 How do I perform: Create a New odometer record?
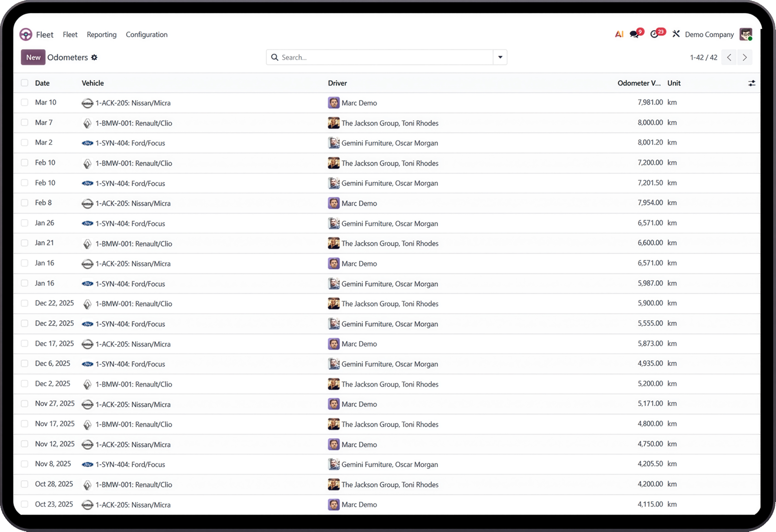tap(33, 57)
